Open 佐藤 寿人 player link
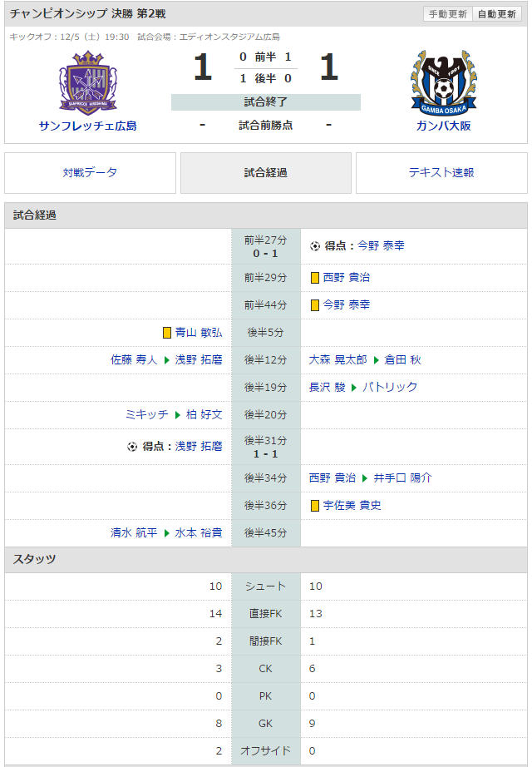 pos(134,359)
